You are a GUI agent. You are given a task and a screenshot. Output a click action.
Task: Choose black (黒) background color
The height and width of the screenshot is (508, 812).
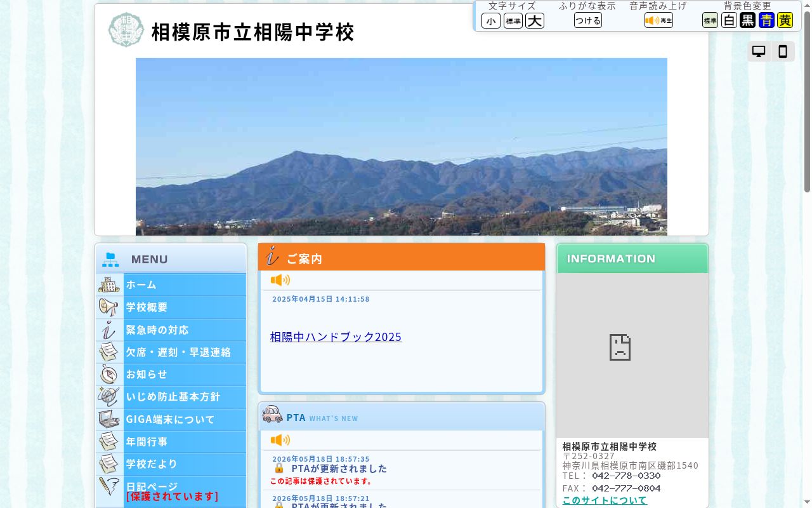[x=748, y=20]
